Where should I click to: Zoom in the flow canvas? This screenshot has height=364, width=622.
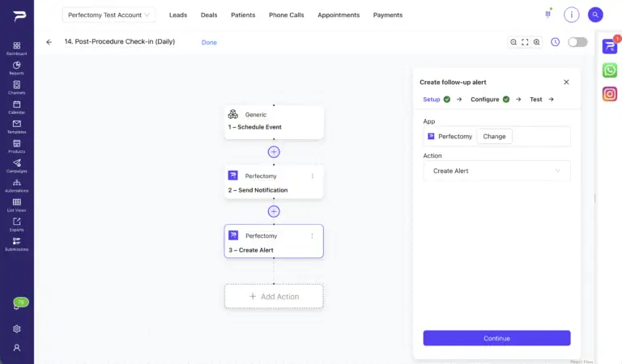pos(536,42)
